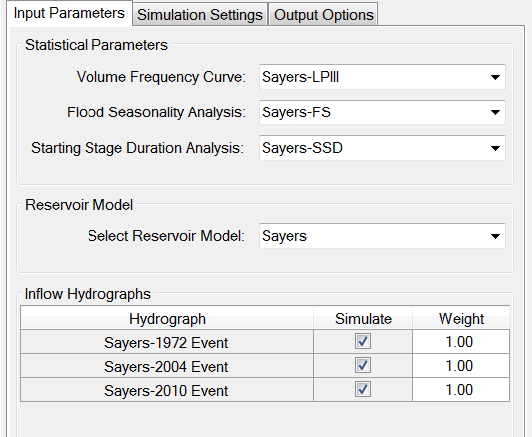Uncheck Simulate for Sayers-1972 Event

(x=363, y=341)
